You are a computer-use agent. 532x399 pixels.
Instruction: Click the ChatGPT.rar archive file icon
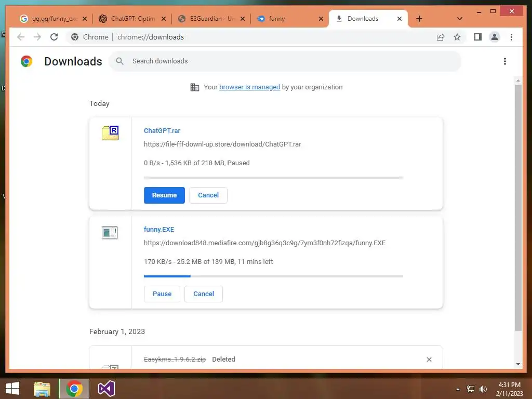click(x=110, y=132)
